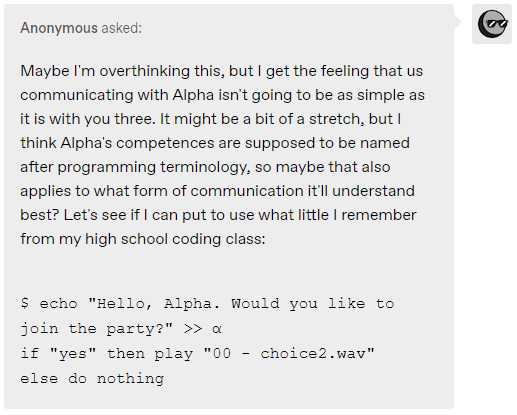Click the word "play" in the code

tap(174, 354)
